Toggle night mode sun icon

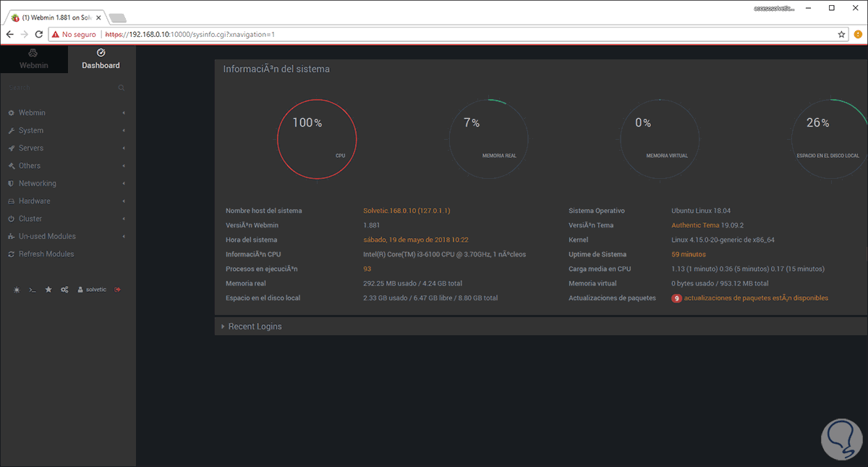pyautogui.click(x=17, y=290)
